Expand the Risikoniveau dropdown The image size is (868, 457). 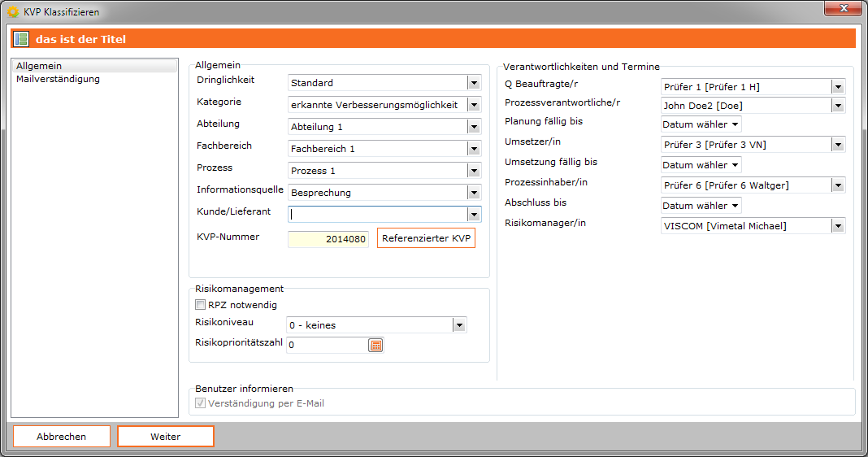pyautogui.click(x=459, y=325)
